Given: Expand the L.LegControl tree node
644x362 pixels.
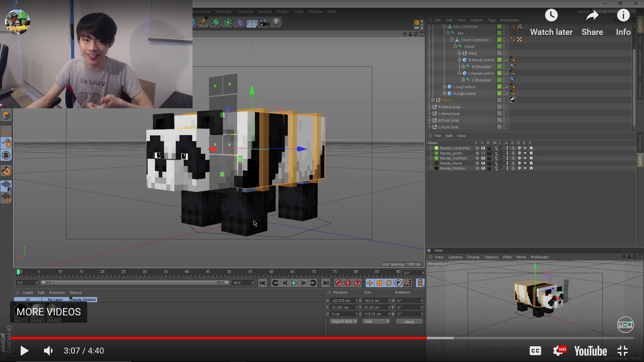Looking at the screenshot, I should pyautogui.click(x=444, y=87).
